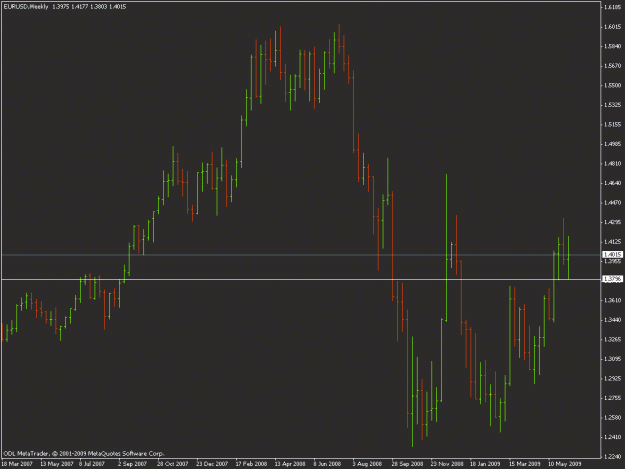Click the 18 Jan 2009 date label
This screenshot has height=469, width=625.
pyautogui.click(x=485, y=464)
